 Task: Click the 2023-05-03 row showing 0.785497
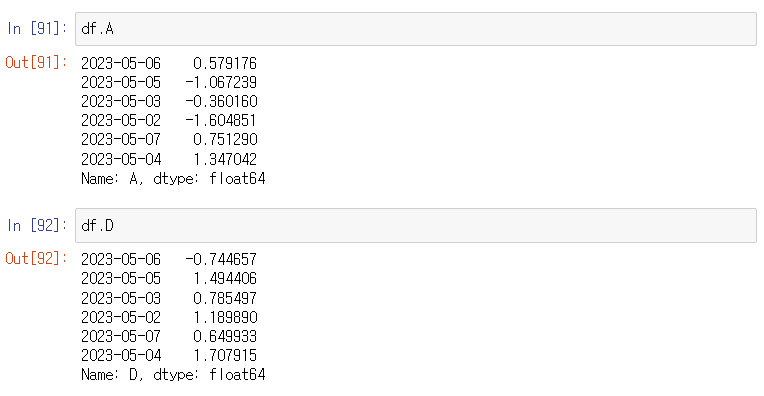point(169,298)
